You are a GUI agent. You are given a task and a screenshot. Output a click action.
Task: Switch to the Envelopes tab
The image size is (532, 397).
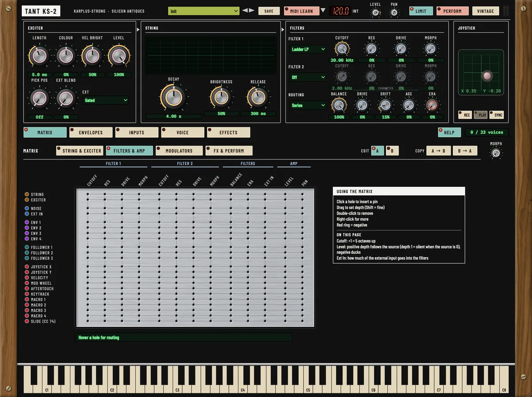(91, 132)
